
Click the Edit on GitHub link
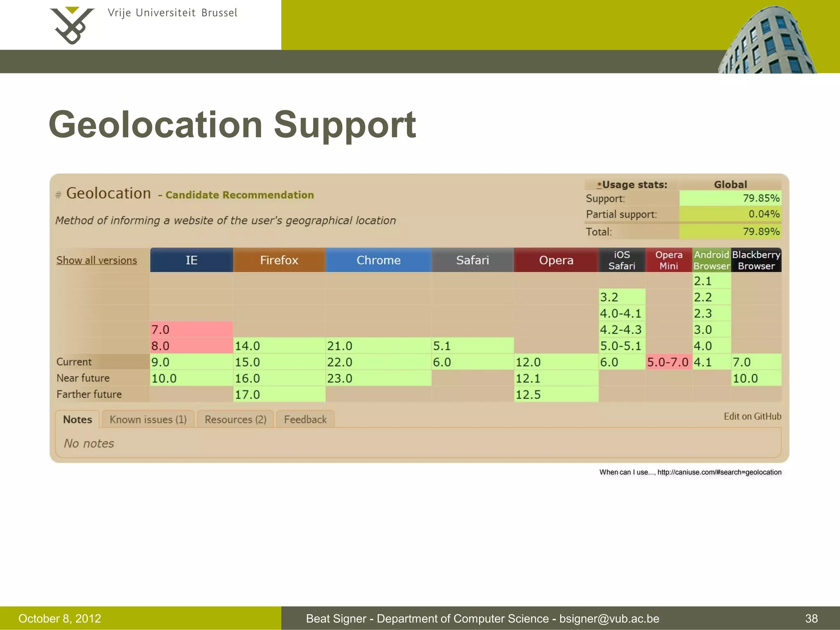point(752,416)
